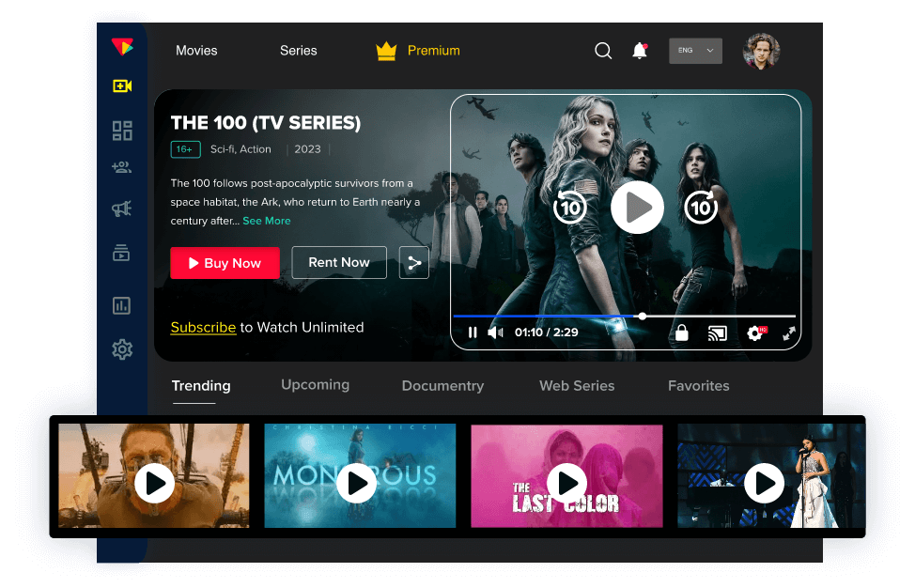Click the 16+ age rating badge
The image size is (915, 588).
pyautogui.click(x=186, y=149)
